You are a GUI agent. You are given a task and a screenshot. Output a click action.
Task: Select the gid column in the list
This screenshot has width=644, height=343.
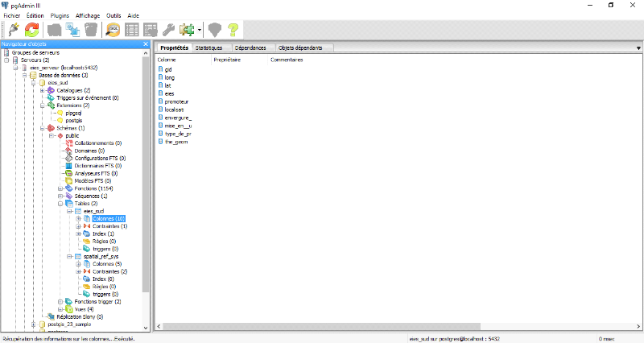point(168,70)
